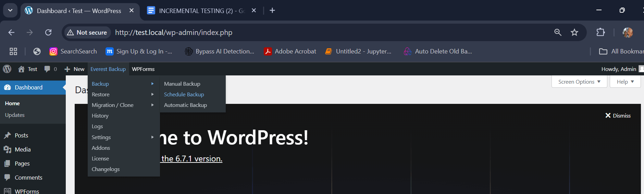Choose Automatic Backup menu entry
This screenshot has width=644, height=194.
pos(185,105)
